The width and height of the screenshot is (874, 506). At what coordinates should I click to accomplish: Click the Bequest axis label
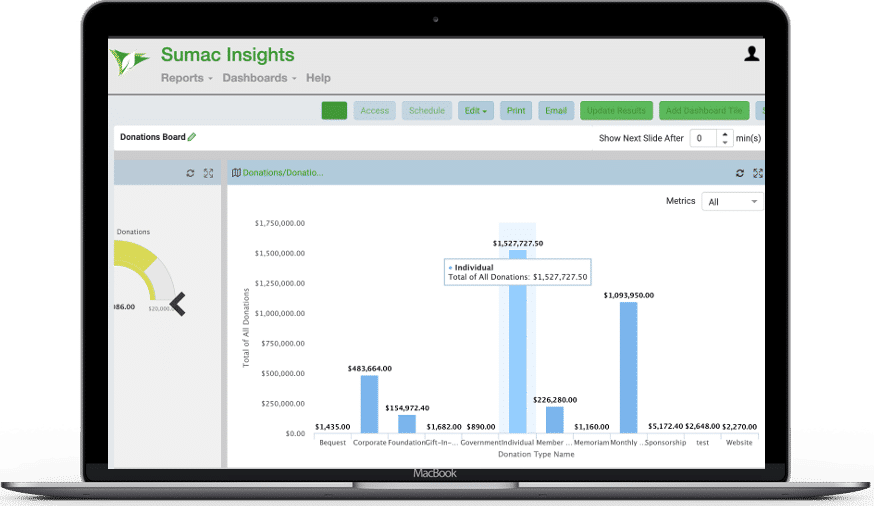(x=333, y=442)
